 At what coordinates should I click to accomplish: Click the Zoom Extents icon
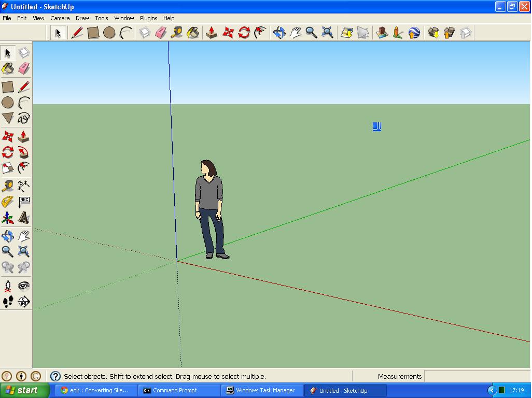coord(327,32)
